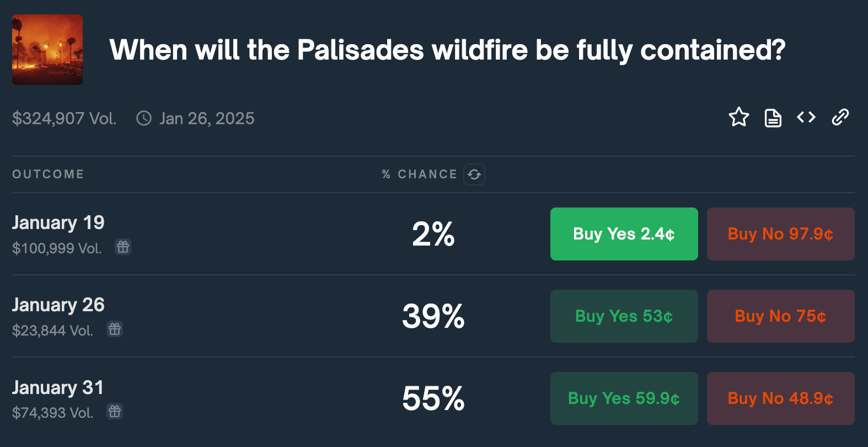
Task: Click the 55% chance value for January 31
Action: coord(433,398)
